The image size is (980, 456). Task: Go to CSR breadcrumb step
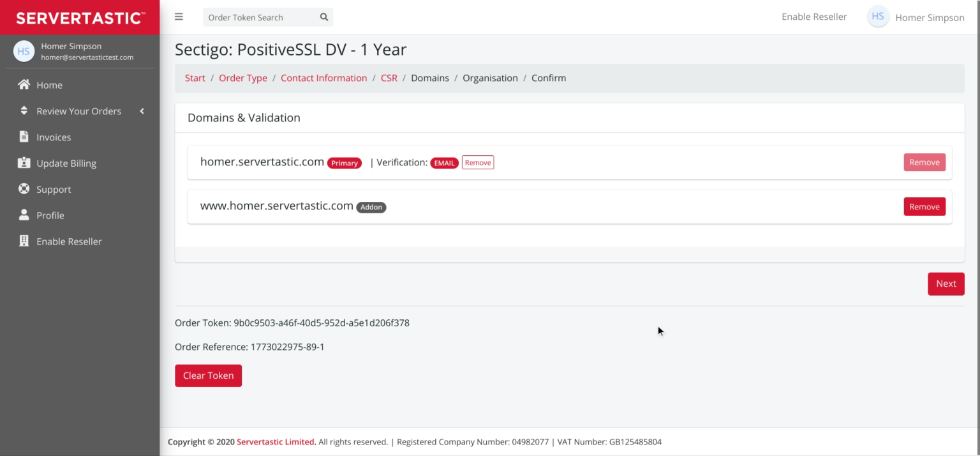pos(389,78)
